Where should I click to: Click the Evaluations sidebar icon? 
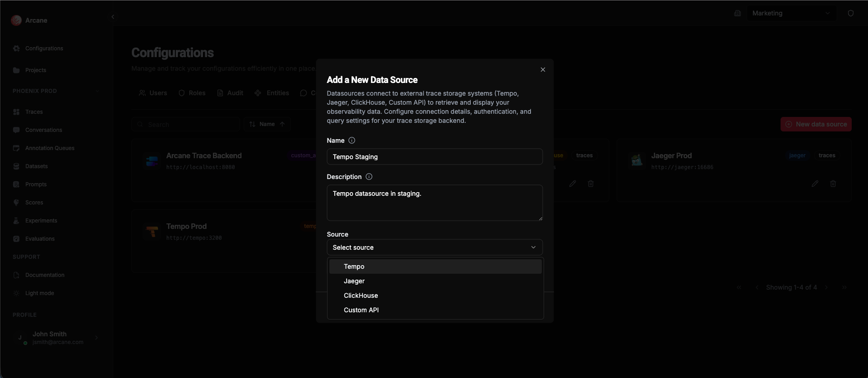tap(16, 239)
